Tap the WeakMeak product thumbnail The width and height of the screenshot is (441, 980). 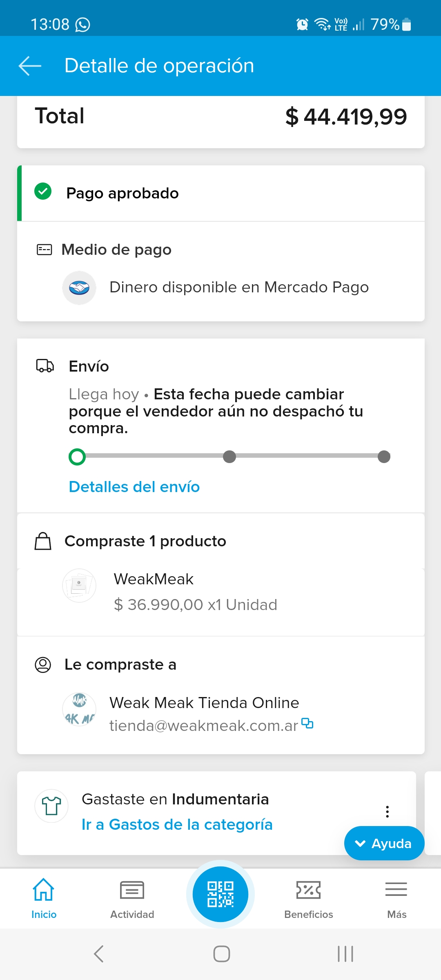pyautogui.click(x=79, y=585)
